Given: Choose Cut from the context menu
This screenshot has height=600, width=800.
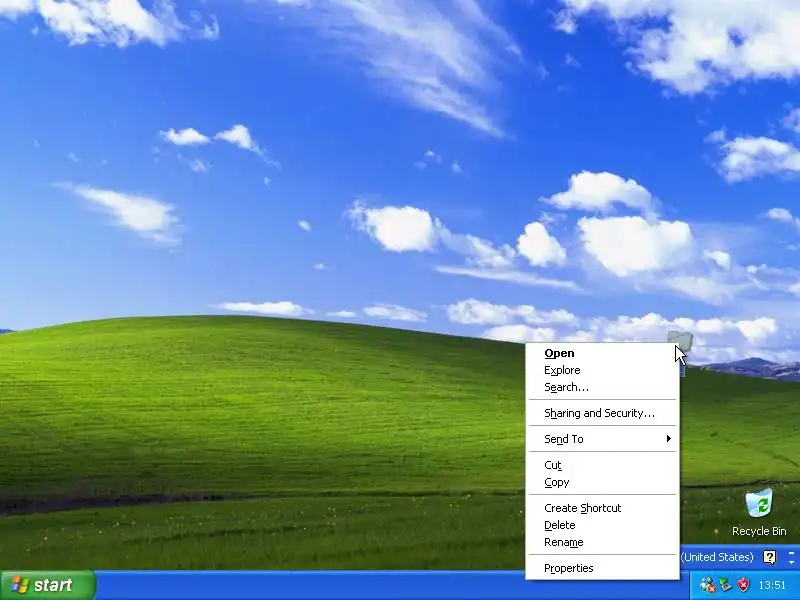Looking at the screenshot, I should tap(602, 465).
